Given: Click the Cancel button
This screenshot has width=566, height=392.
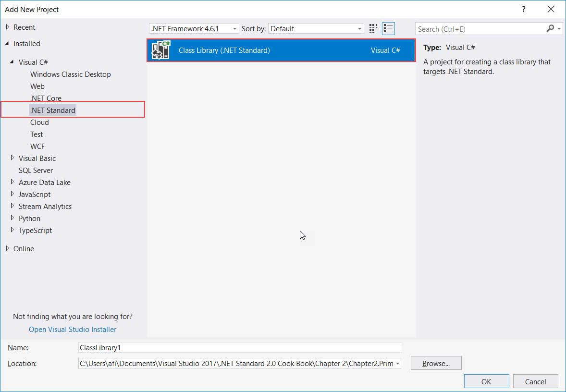Looking at the screenshot, I should [x=535, y=381].
